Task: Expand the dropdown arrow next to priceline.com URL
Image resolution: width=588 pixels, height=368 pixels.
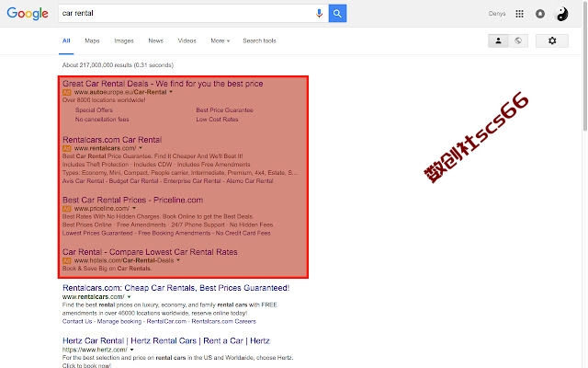Action: 134,209
